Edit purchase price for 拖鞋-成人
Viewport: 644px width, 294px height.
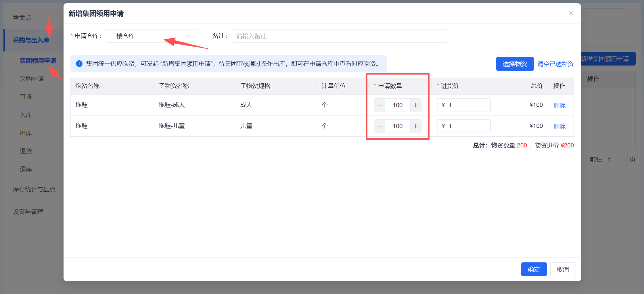(x=464, y=105)
